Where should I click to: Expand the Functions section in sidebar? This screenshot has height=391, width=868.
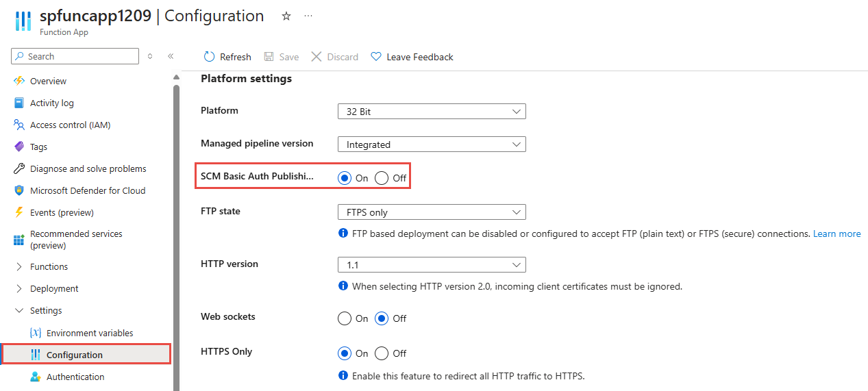pos(19,266)
